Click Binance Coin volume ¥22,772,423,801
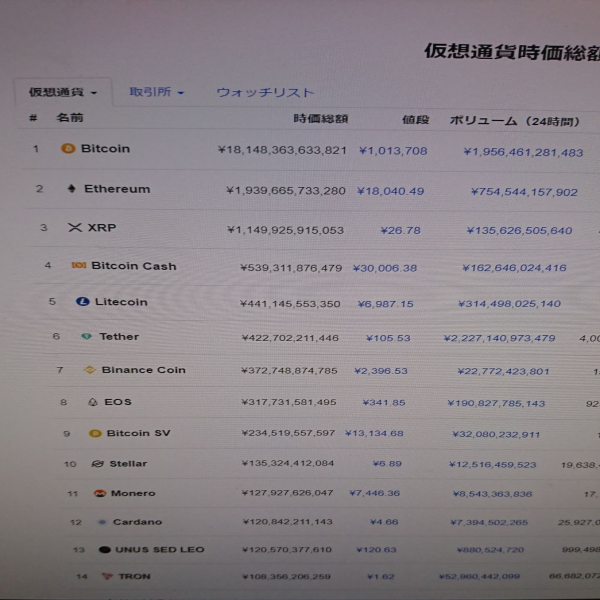The width and height of the screenshot is (600, 600). coord(504,371)
